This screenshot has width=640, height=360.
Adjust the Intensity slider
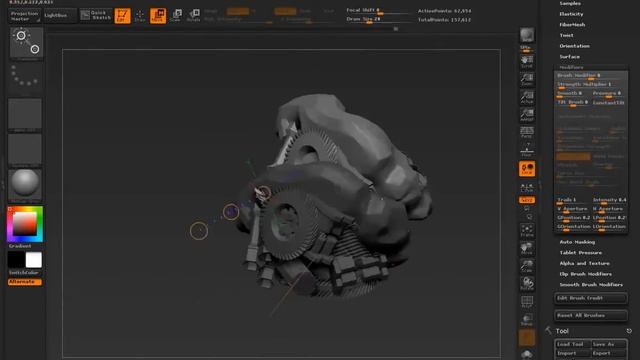click(609, 200)
